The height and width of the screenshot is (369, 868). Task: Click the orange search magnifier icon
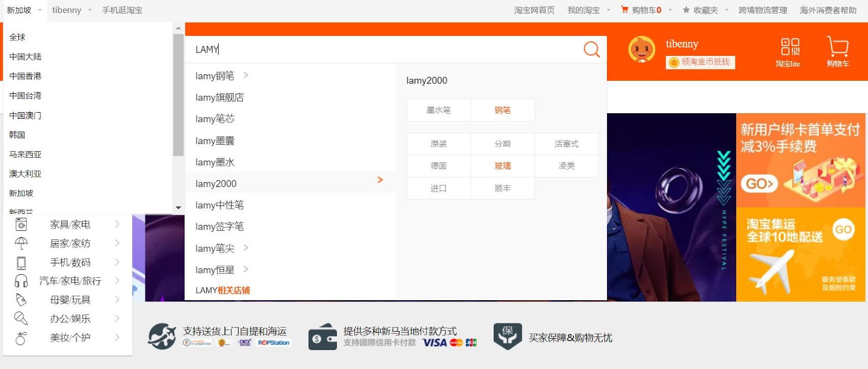(591, 49)
